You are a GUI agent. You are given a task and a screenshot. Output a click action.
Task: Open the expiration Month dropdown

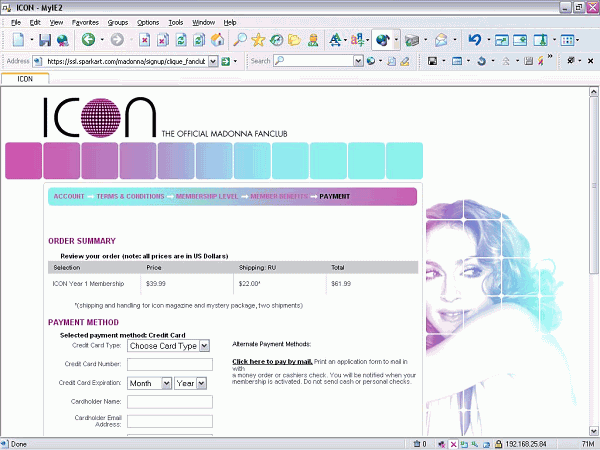click(x=149, y=383)
